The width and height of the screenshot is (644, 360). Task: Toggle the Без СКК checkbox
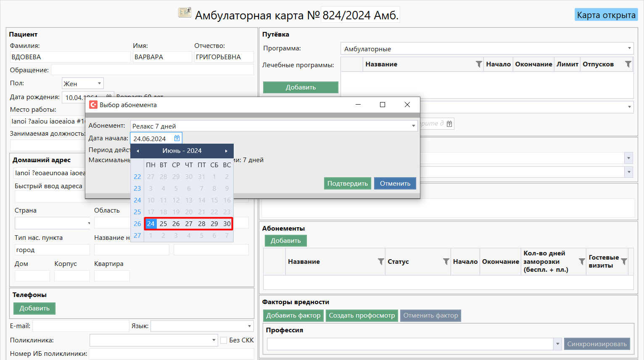224,340
